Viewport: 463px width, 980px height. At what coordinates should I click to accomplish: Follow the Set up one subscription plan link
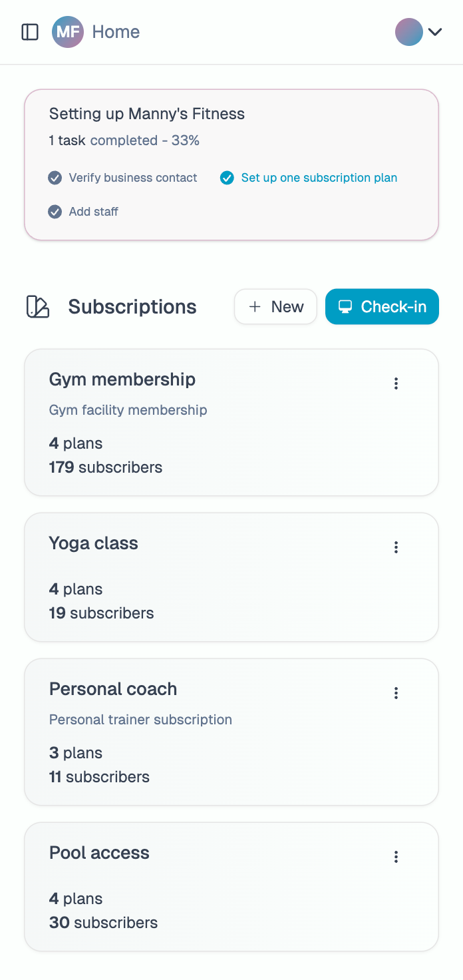[x=319, y=178]
